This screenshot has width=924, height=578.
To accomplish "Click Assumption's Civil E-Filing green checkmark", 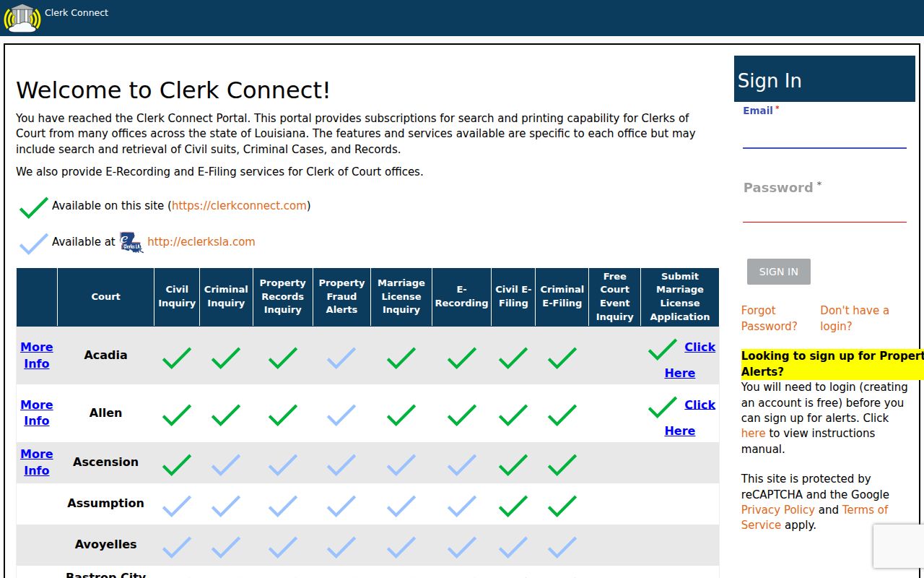I will 513,506.
